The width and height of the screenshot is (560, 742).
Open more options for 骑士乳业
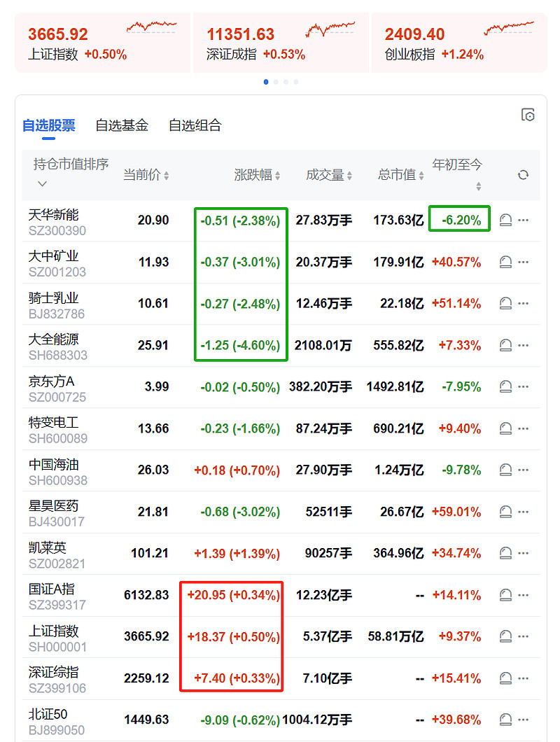coord(523,303)
